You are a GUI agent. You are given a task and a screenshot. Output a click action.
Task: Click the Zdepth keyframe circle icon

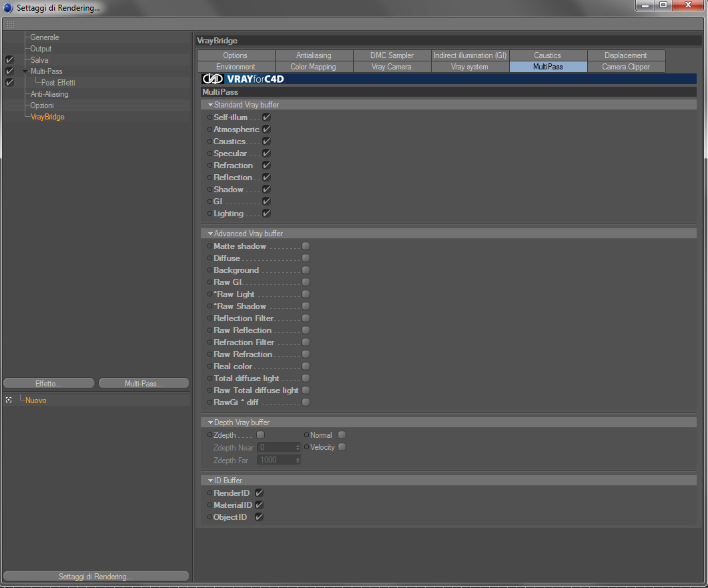(x=210, y=435)
